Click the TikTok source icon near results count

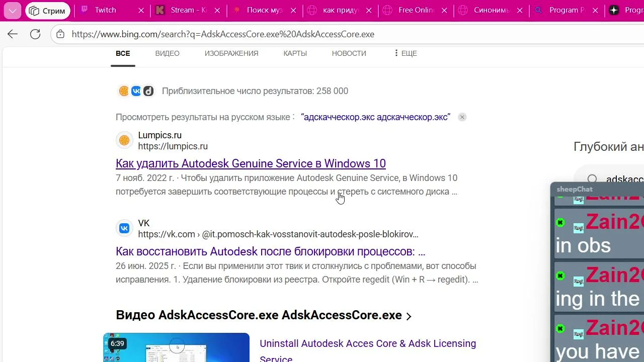148,91
